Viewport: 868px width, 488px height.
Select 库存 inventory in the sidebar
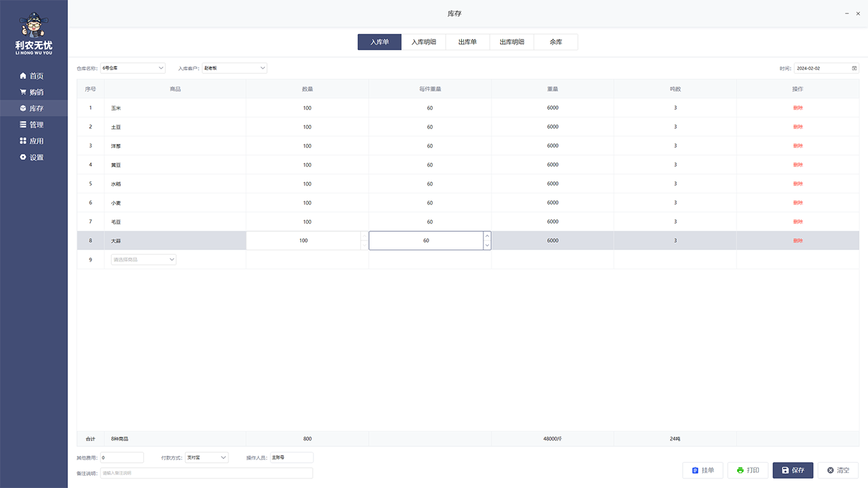point(32,108)
